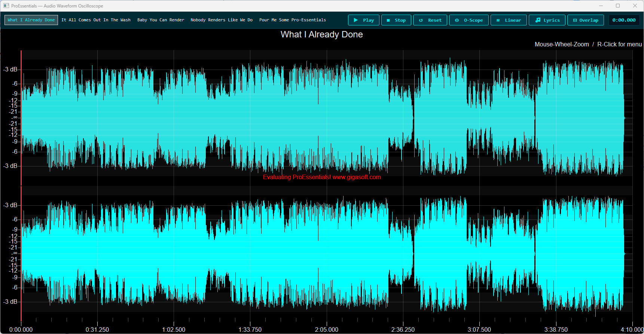
Task: Click the red playhead marker at start
Action: pos(21,186)
